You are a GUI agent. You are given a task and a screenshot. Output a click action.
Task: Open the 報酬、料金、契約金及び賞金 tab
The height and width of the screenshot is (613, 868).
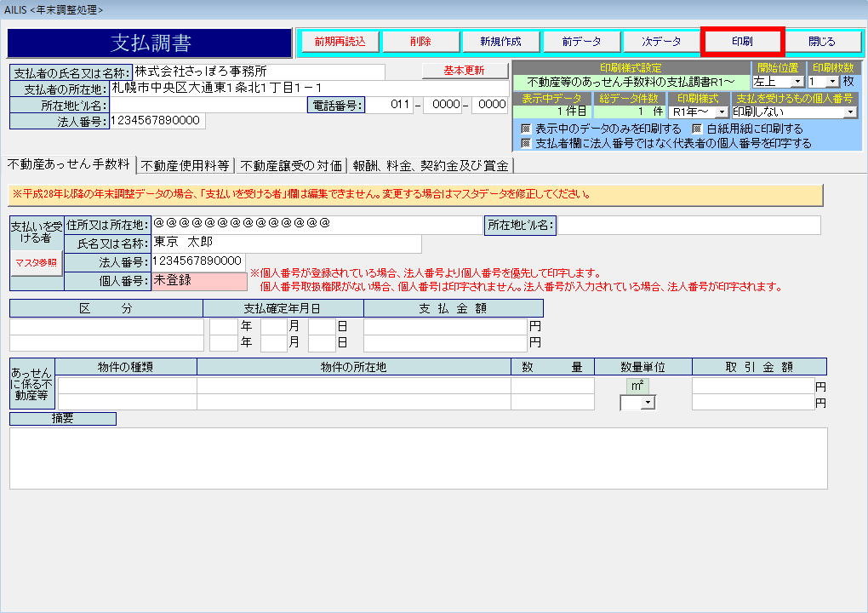pos(431,165)
